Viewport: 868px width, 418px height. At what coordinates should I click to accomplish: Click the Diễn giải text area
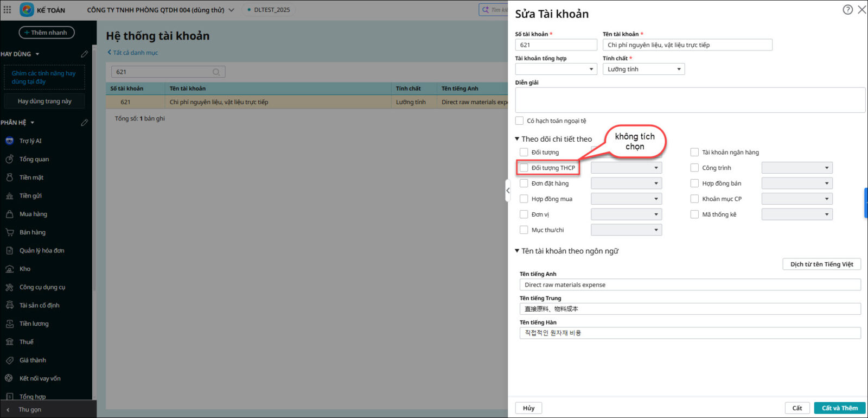[690, 100]
